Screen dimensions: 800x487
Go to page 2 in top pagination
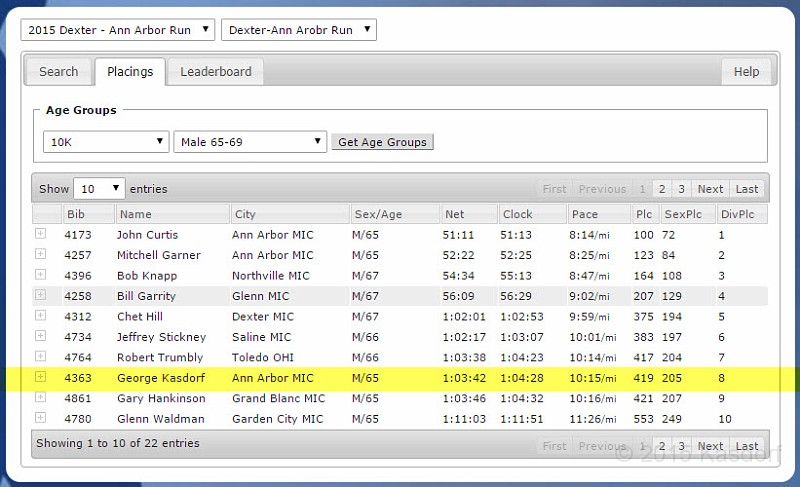[661, 189]
